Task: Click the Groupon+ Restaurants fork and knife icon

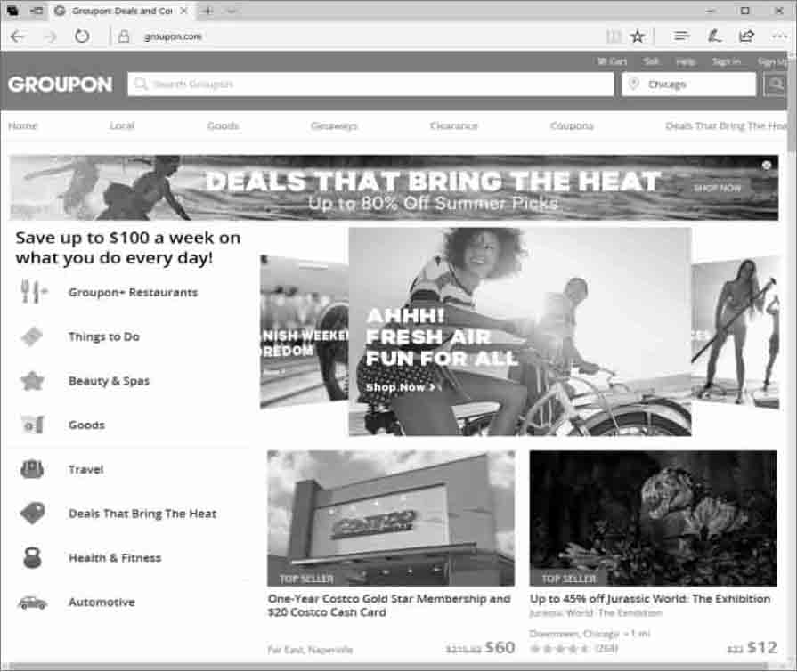Action: 33,292
